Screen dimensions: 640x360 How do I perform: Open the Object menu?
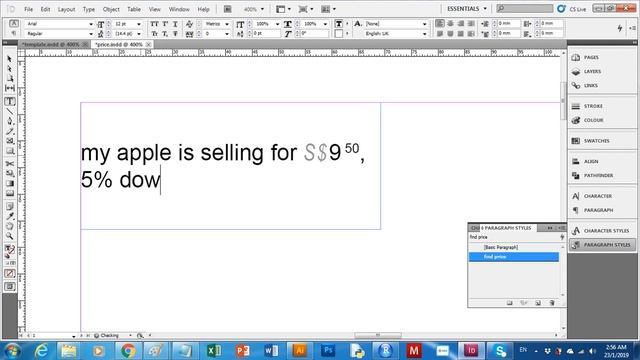(111, 9)
